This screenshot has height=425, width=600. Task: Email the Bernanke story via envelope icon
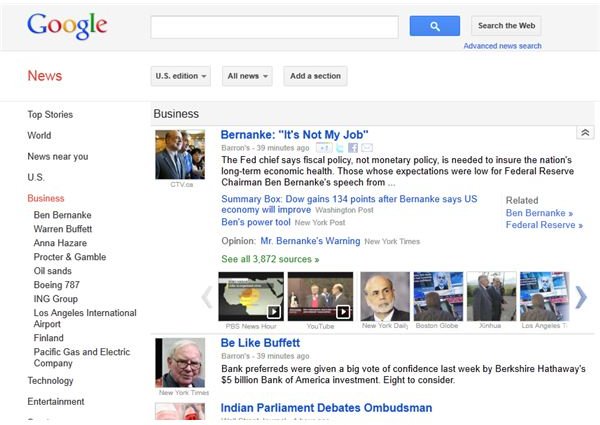[367, 148]
